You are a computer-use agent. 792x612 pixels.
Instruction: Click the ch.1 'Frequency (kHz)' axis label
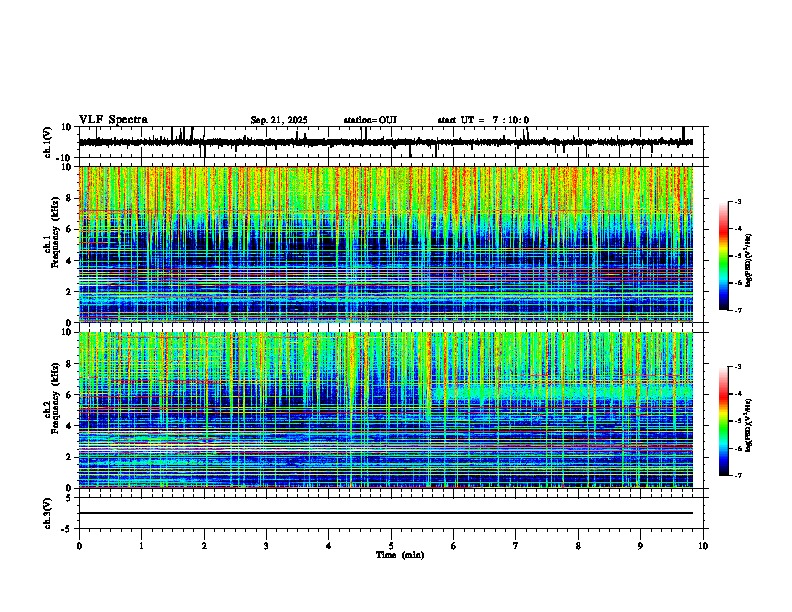[55, 232]
